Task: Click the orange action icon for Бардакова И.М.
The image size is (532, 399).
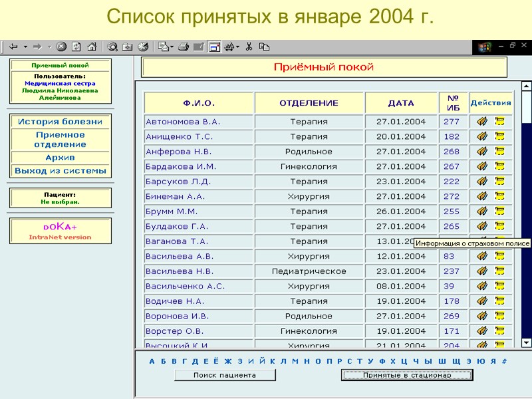Action: [x=482, y=166]
